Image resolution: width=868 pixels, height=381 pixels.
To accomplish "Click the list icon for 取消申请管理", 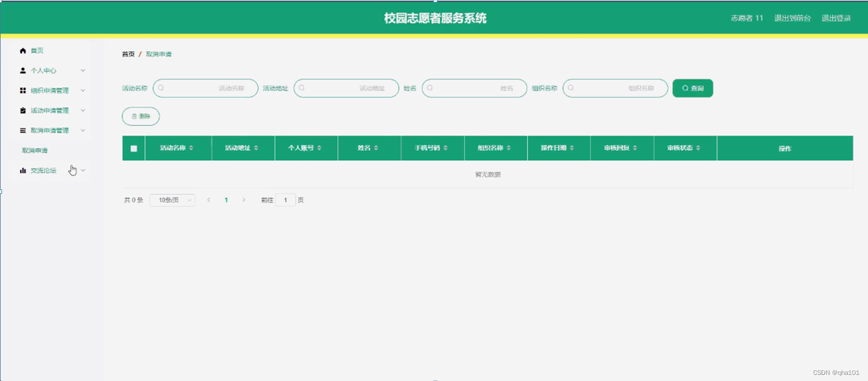I will click(23, 131).
